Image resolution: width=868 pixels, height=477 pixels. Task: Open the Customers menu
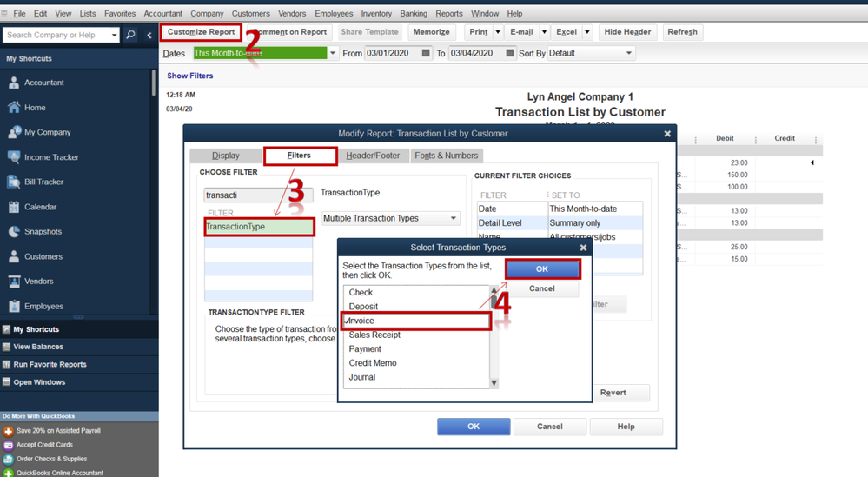tap(251, 13)
